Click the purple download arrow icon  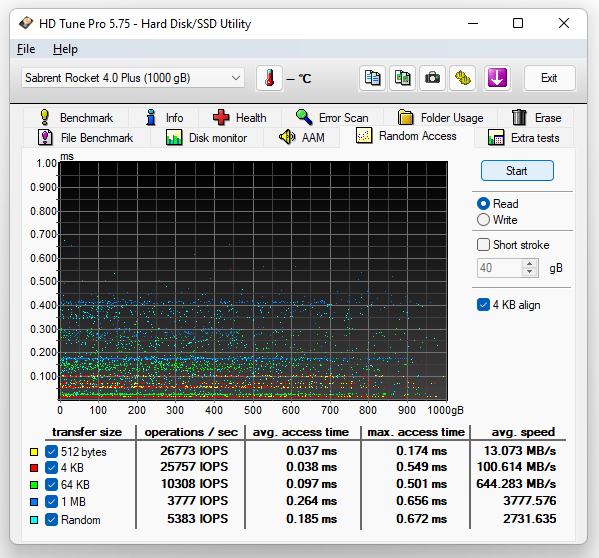tap(497, 78)
